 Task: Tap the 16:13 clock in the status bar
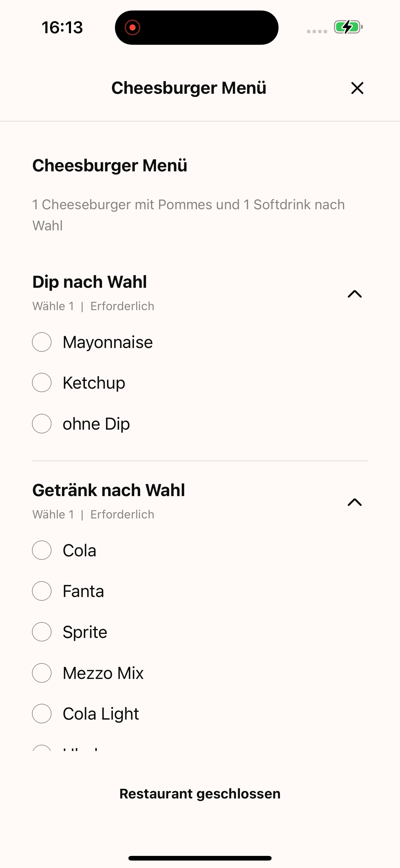tap(62, 27)
